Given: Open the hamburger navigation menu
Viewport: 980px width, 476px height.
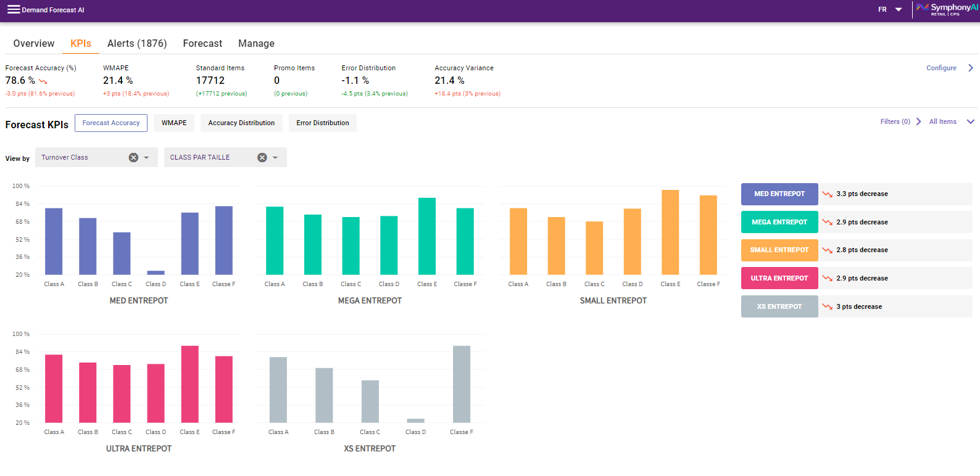Looking at the screenshot, I should (x=14, y=9).
